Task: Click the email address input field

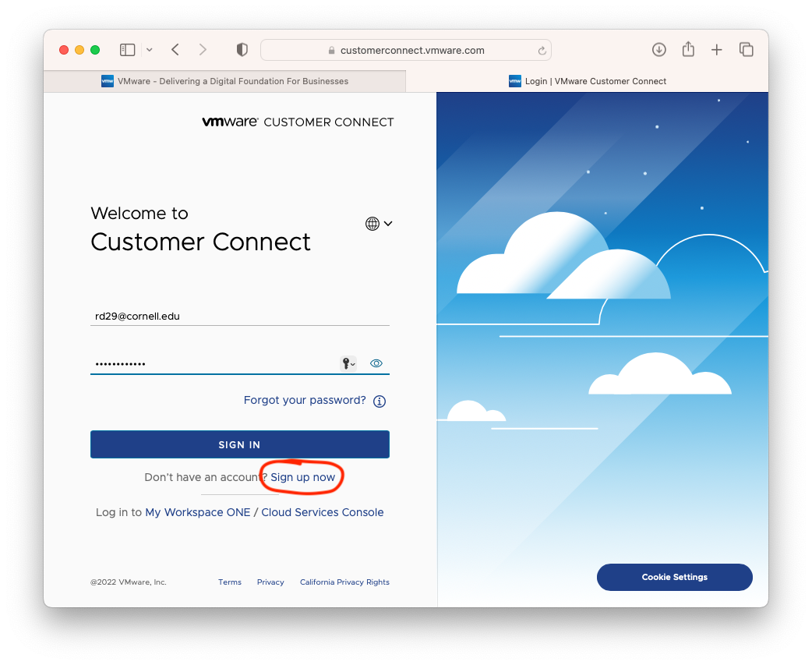Action: (239, 316)
